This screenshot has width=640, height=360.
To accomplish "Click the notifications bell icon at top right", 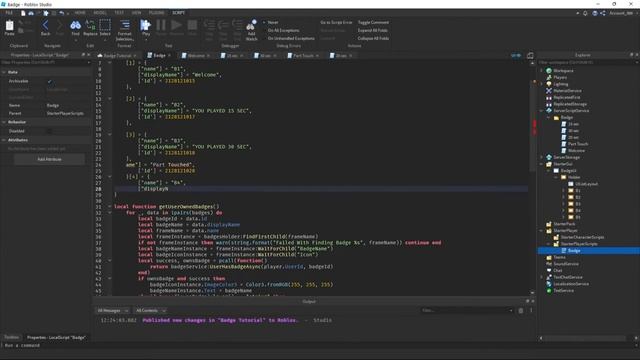I will point(585,13).
